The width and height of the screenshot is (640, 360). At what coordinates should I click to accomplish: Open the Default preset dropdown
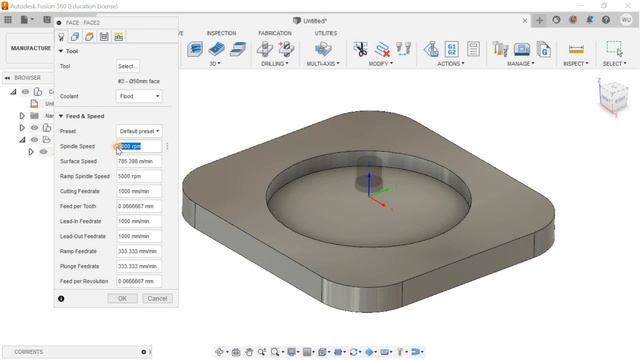[x=139, y=131]
